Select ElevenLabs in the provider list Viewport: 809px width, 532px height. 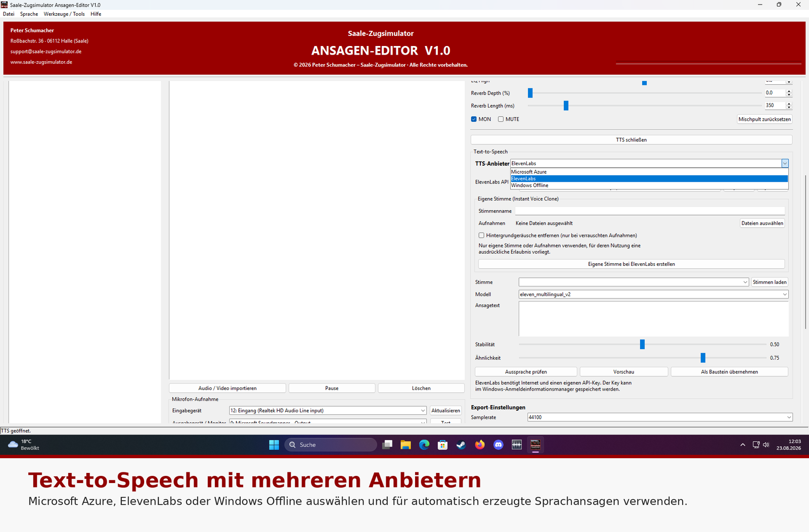649,178
